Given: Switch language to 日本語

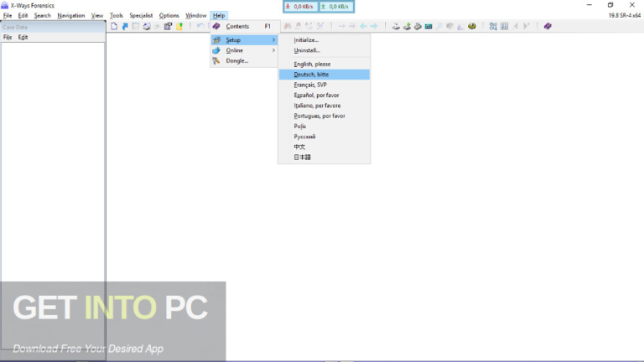Looking at the screenshot, I should (x=324, y=158).
